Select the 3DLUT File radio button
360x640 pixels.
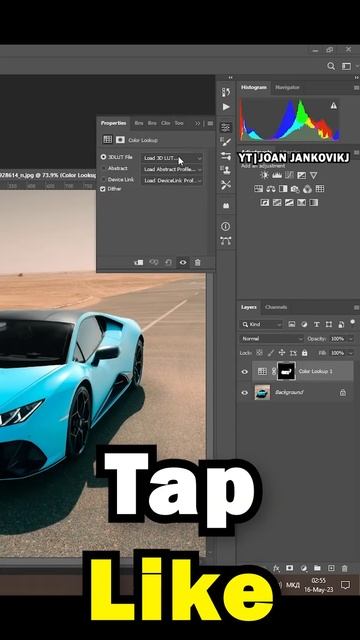point(103,157)
